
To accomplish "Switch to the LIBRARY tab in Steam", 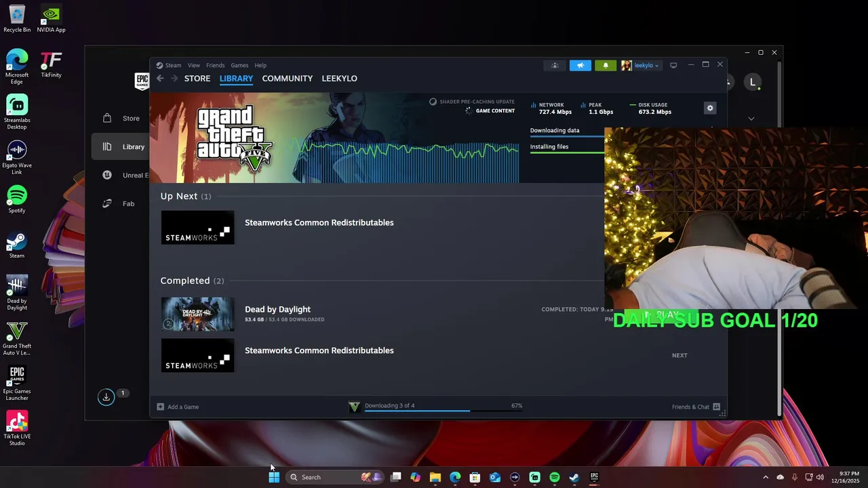I will tap(236, 79).
